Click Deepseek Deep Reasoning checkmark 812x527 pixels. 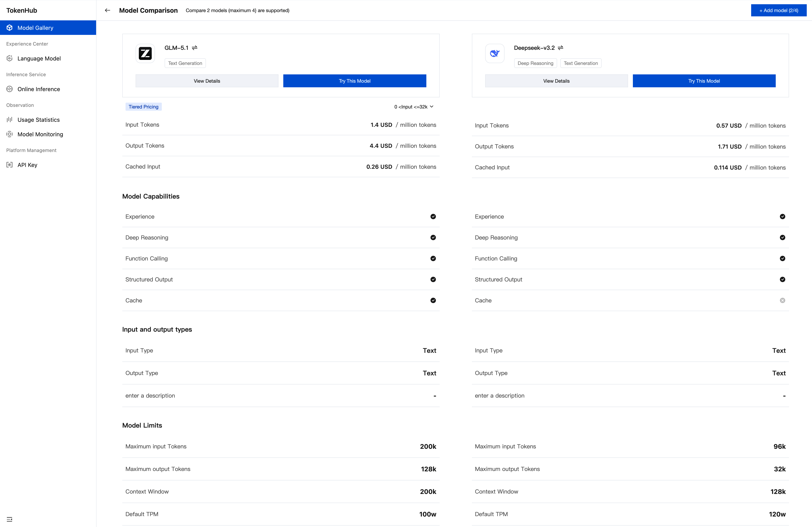[x=782, y=237]
